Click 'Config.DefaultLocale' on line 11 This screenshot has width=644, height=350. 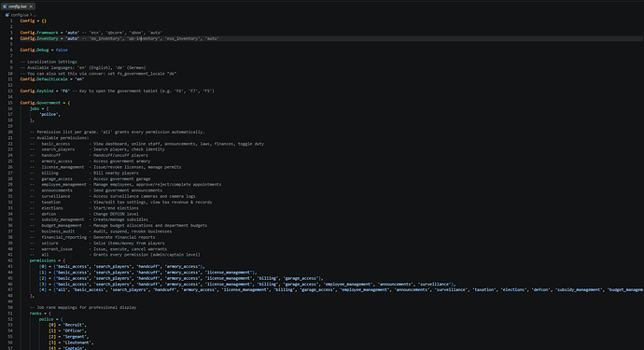[x=43, y=79]
